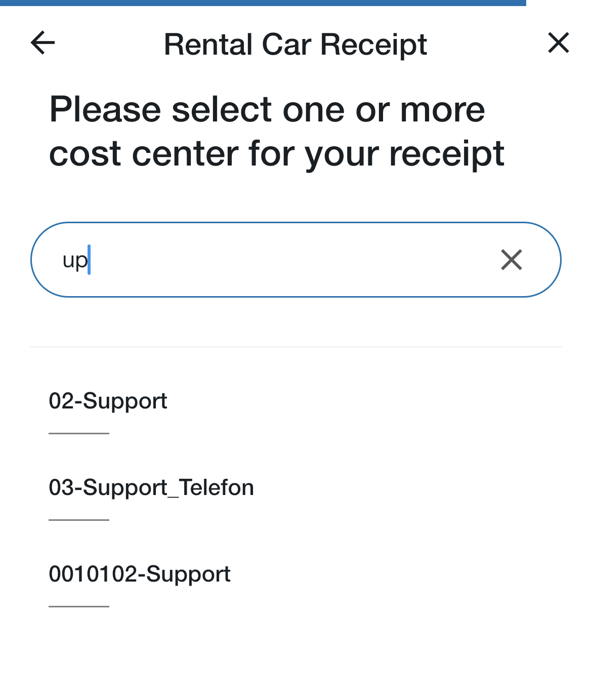Click the 'Please select one or more' heading

pyautogui.click(x=267, y=109)
